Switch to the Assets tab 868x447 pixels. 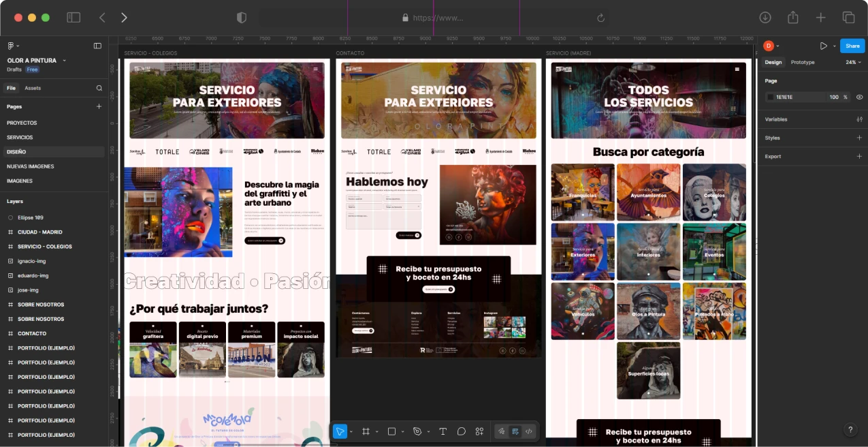click(33, 88)
